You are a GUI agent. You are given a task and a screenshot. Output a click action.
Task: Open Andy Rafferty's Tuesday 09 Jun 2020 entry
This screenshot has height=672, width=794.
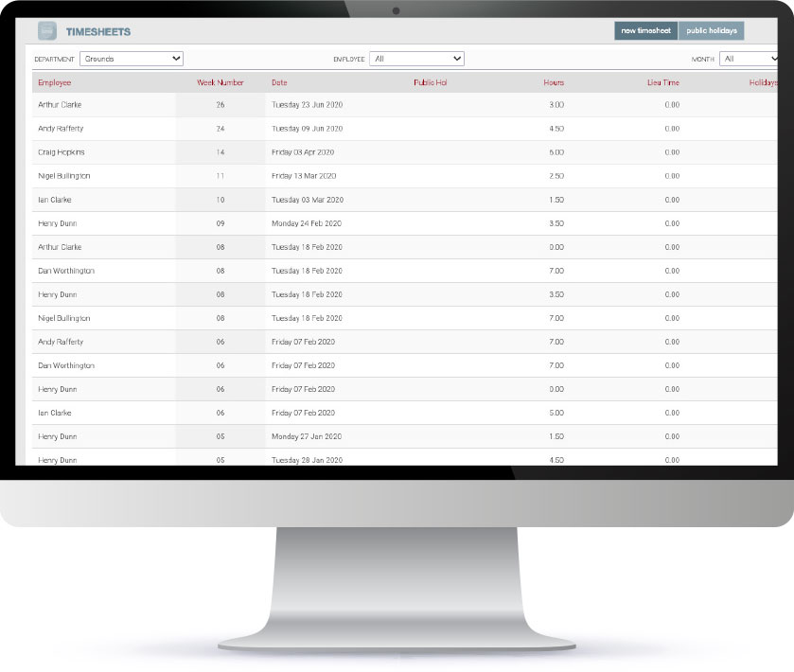(307, 128)
